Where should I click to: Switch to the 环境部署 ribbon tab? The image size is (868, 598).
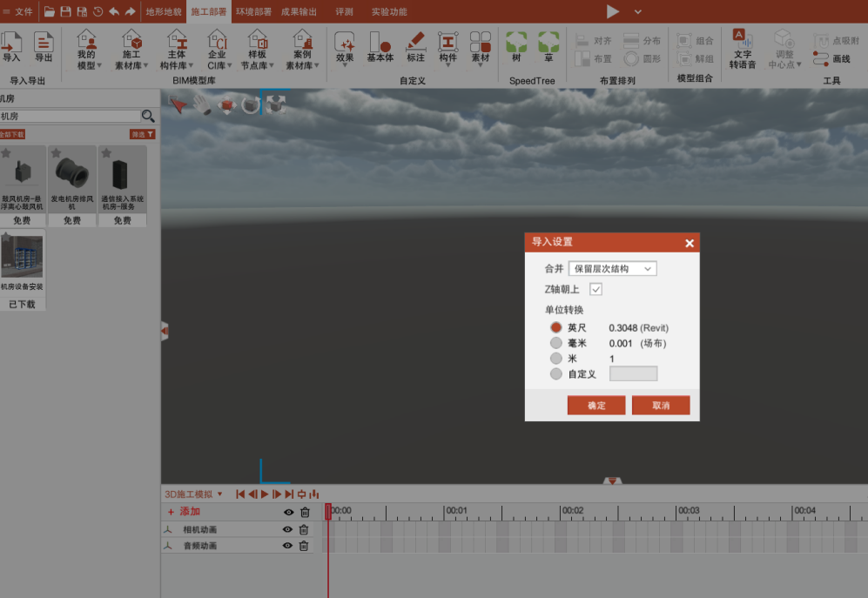252,12
